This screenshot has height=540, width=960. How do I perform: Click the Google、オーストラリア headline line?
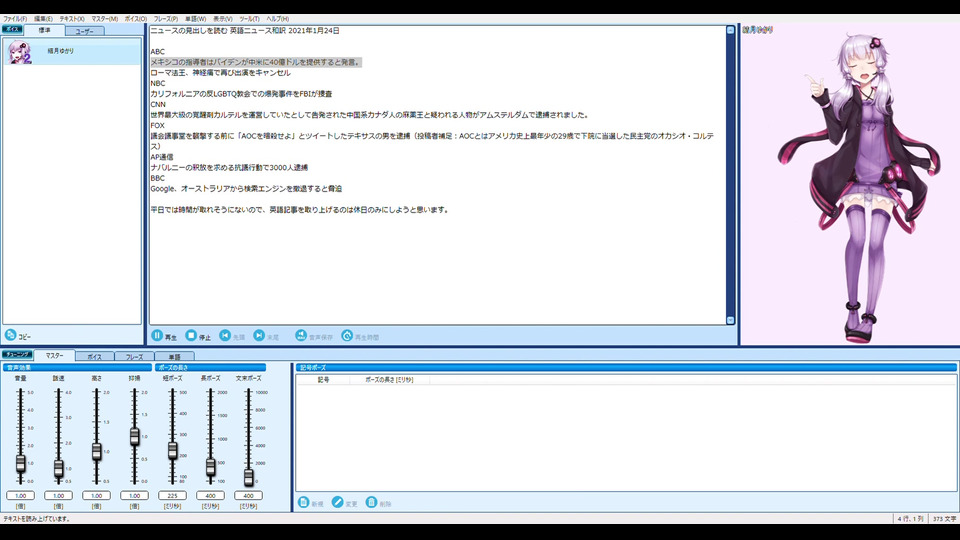click(246, 189)
